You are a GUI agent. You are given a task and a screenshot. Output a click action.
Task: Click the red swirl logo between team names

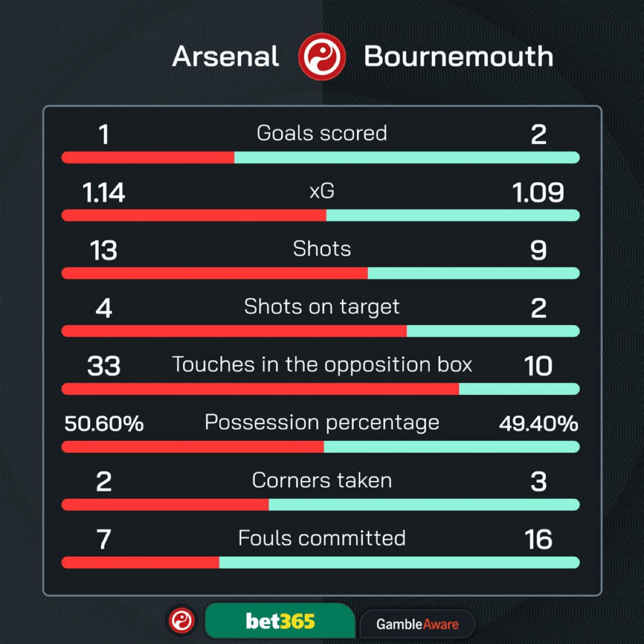click(322, 57)
